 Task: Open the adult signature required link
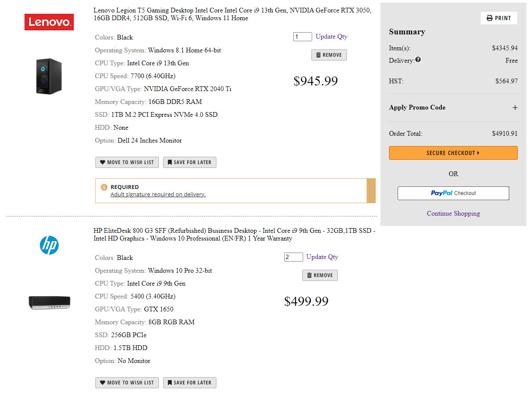coord(158,195)
